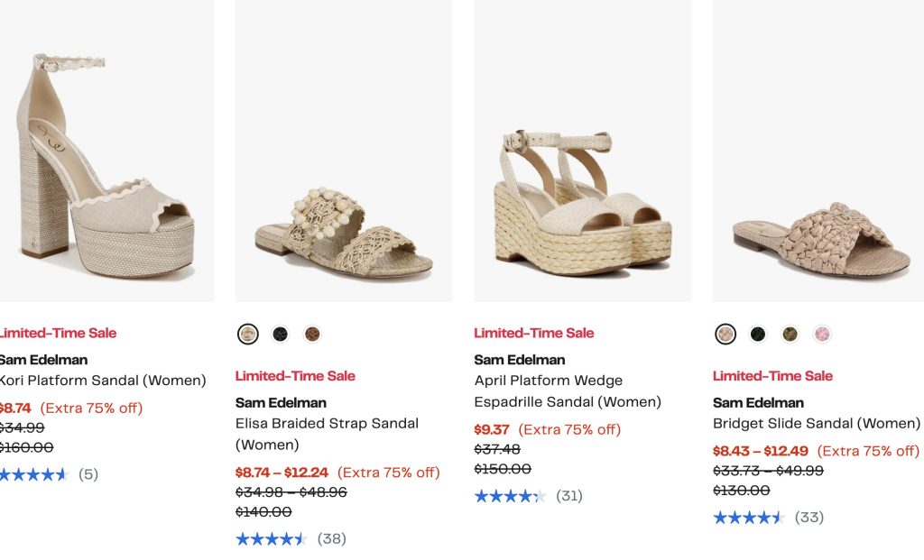Open April Platform Wedge Espadrille product image
The image size is (924, 560).
tap(582, 153)
